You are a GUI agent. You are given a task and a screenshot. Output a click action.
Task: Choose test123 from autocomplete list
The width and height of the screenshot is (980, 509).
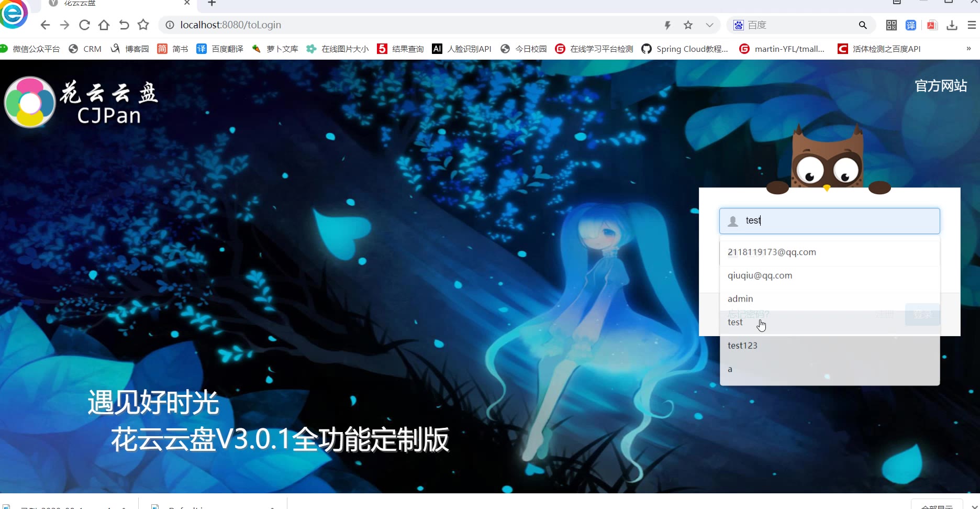830,346
